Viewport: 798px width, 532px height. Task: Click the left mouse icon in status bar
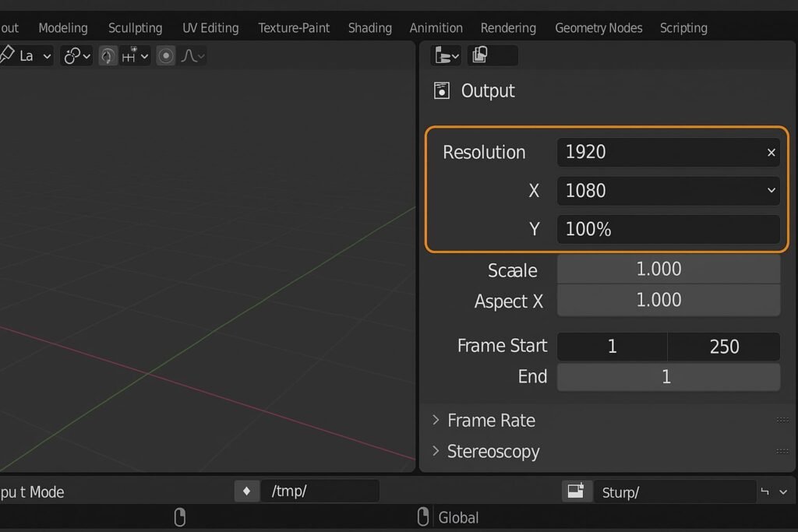pos(180,516)
